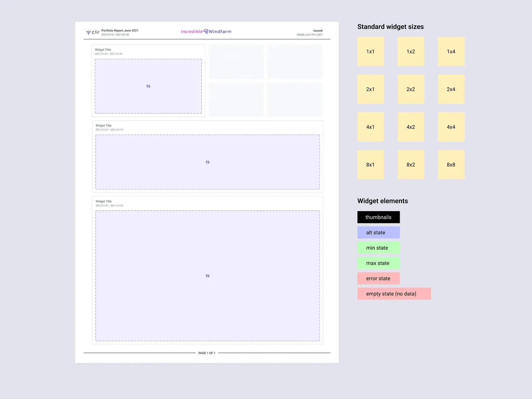Select the 2x1 widget size note

[370, 89]
